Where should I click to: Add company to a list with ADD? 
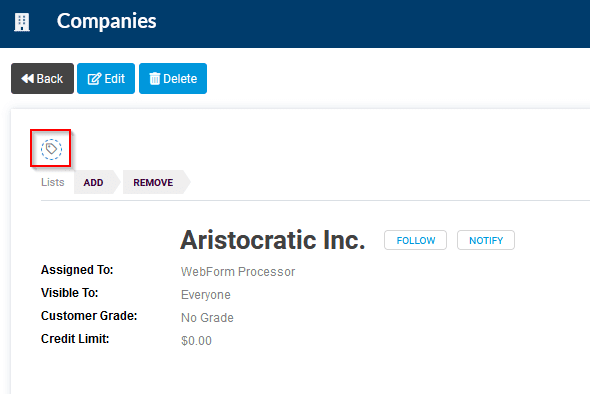pyautogui.click(x=93, y=183)
